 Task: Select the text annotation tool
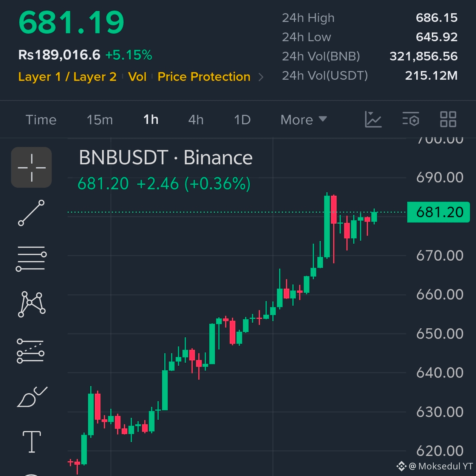(32, 442)
